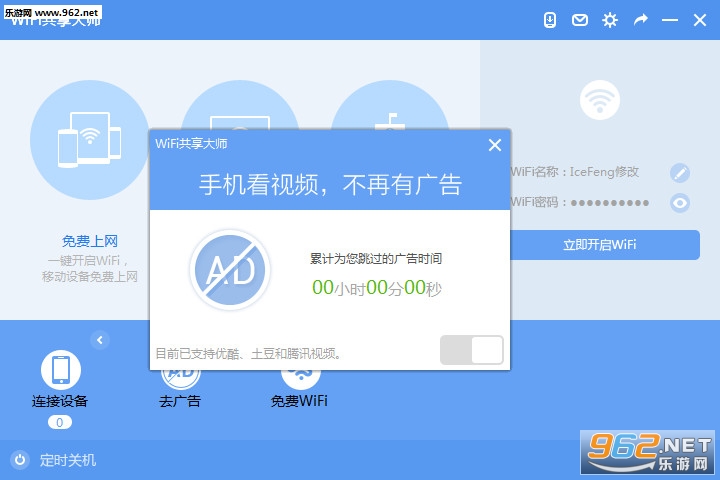Click the skipped ad time counter 00小时00分00秒
The height and width of the screenshot is (480, 720).
[377, 288]
